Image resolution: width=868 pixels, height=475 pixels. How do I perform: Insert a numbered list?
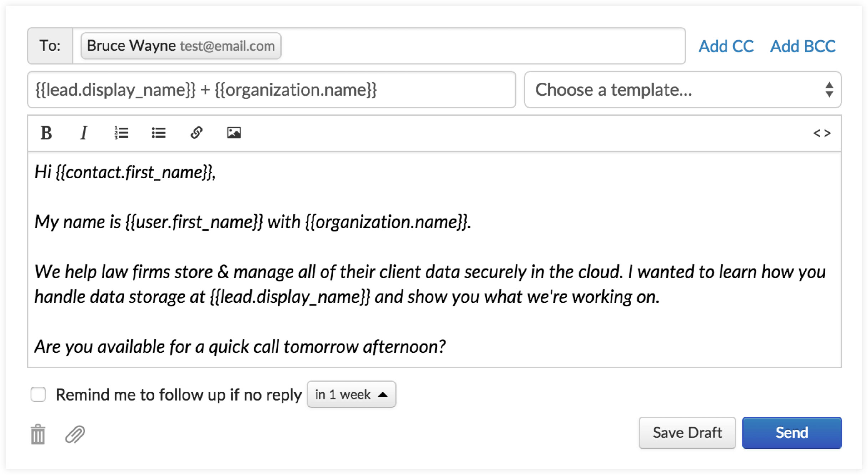pyautogui.click(x=121, y=133)
